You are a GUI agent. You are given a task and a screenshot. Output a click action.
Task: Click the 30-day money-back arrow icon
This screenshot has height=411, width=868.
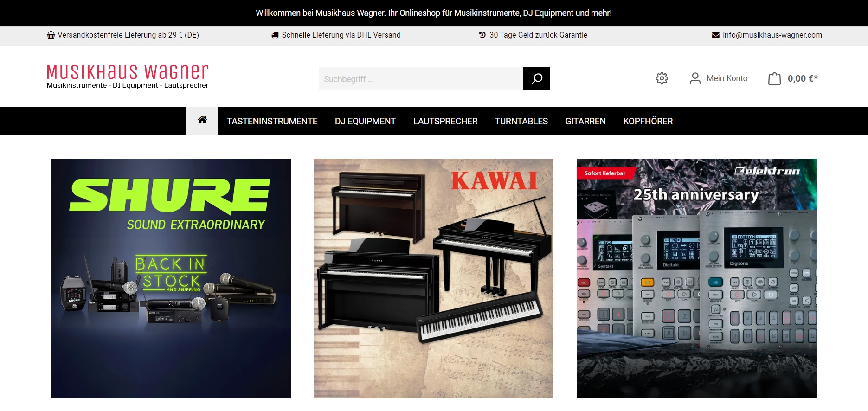click(482, 35)
